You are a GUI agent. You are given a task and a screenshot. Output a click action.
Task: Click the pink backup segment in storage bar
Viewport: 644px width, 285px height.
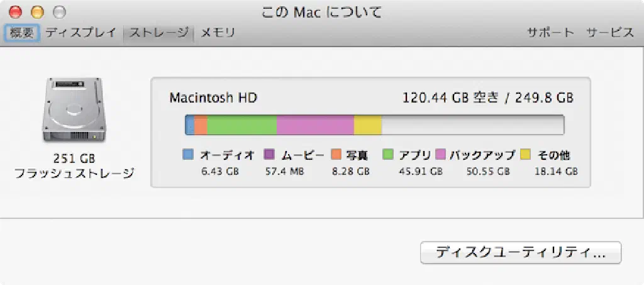315,125
